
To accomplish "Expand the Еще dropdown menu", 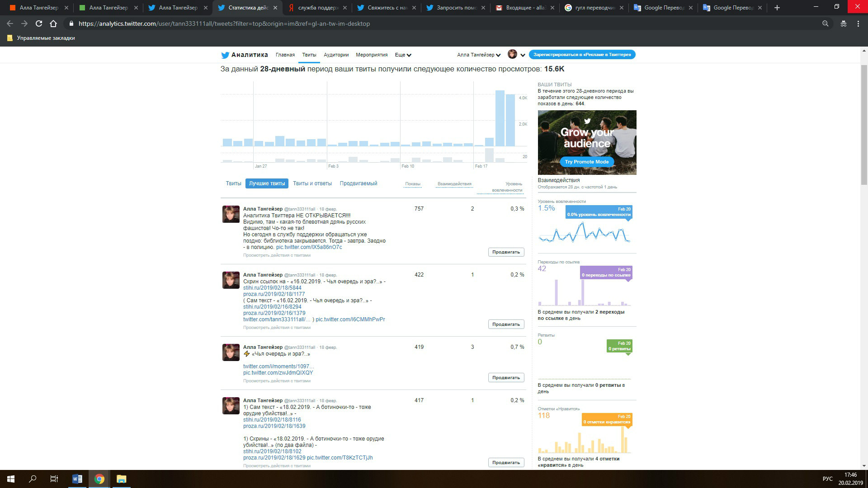I will [x=403, y=55].
